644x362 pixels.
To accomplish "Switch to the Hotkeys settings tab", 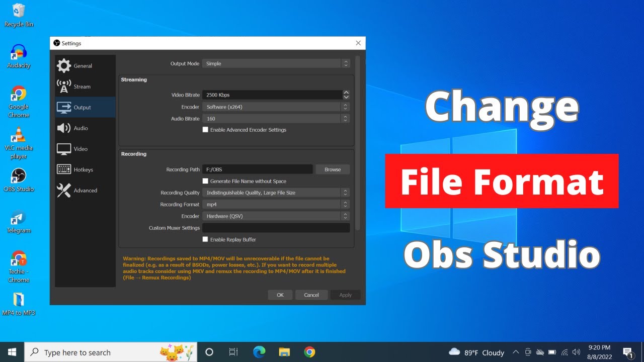I will [85, 169].
